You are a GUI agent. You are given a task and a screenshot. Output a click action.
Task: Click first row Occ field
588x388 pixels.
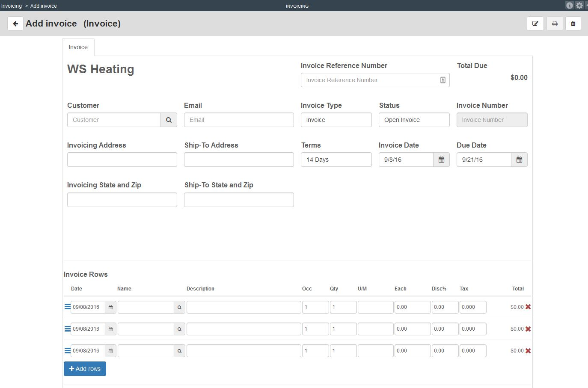315,307
